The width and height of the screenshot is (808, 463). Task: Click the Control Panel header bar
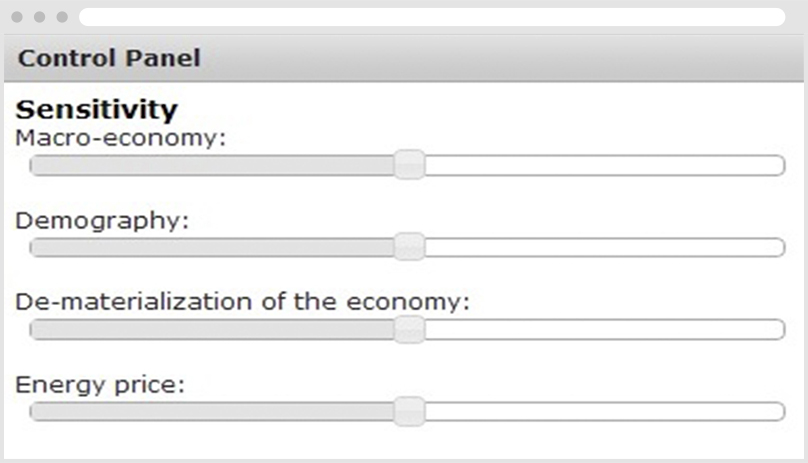click(x=404, y=58)
